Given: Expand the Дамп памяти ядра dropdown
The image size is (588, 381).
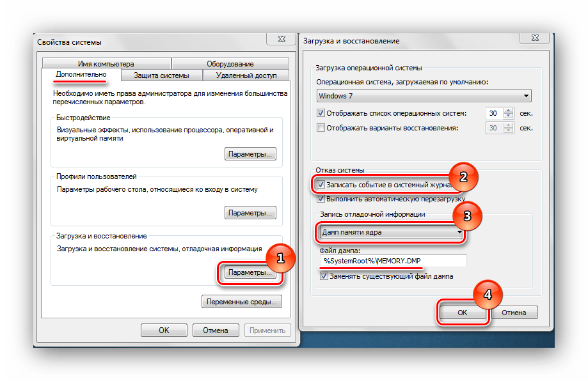Looking at the screenshot, I should pos(392,232).
